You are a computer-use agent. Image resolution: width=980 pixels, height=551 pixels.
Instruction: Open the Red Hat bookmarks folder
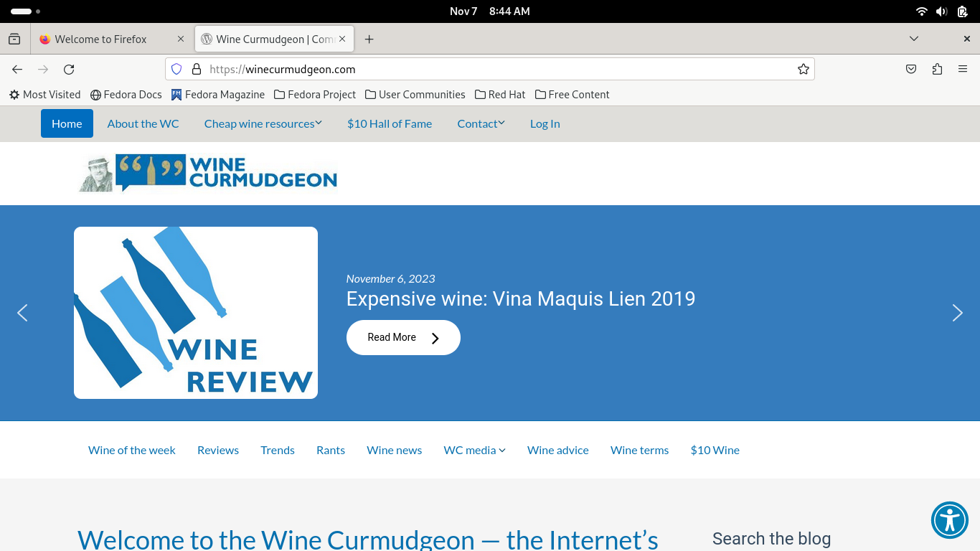(499, 95)
